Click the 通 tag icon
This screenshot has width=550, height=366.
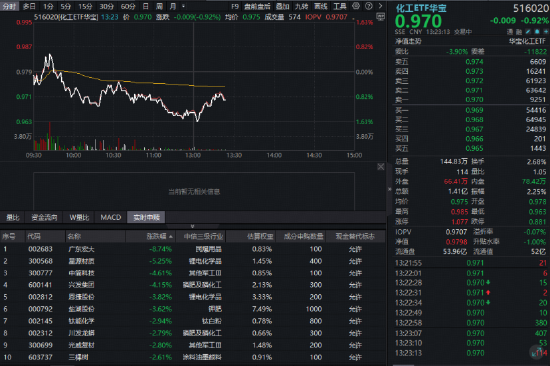510,32
